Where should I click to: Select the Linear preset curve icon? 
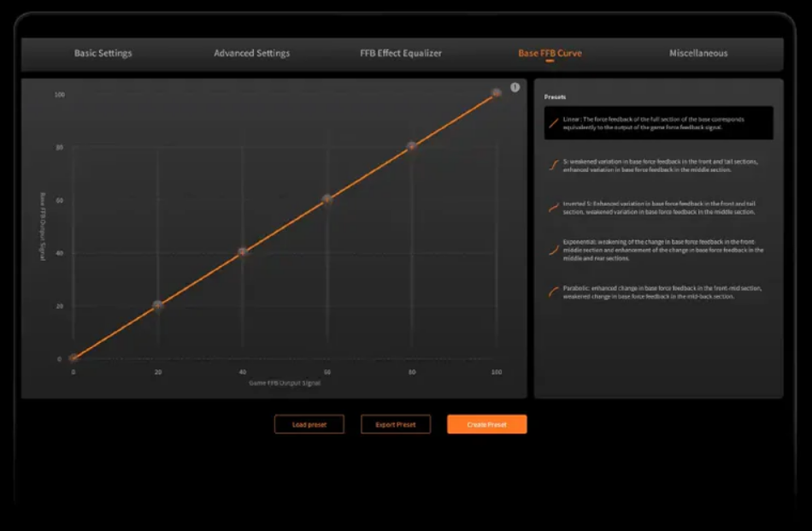tap(554, 123)
